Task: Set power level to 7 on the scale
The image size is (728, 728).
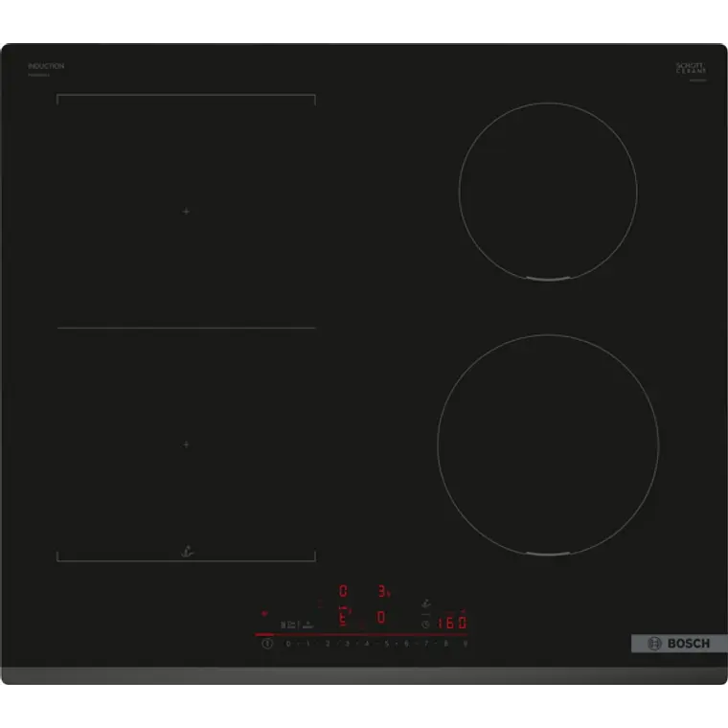Action: (427, 644)
